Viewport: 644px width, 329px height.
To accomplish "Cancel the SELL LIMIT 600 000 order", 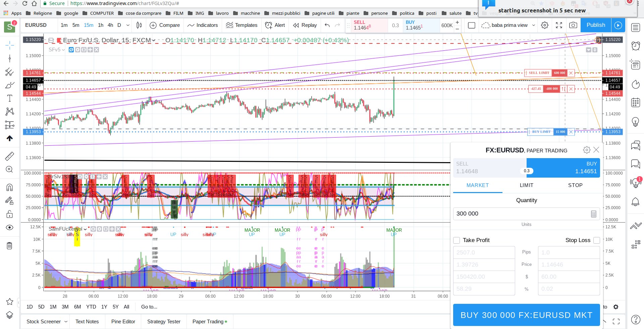I will (x=571, y=73).
